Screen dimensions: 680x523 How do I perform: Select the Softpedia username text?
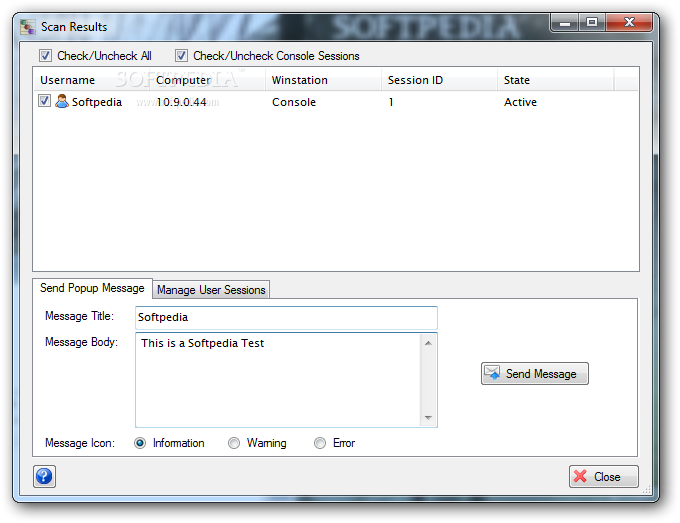point(97,102)
